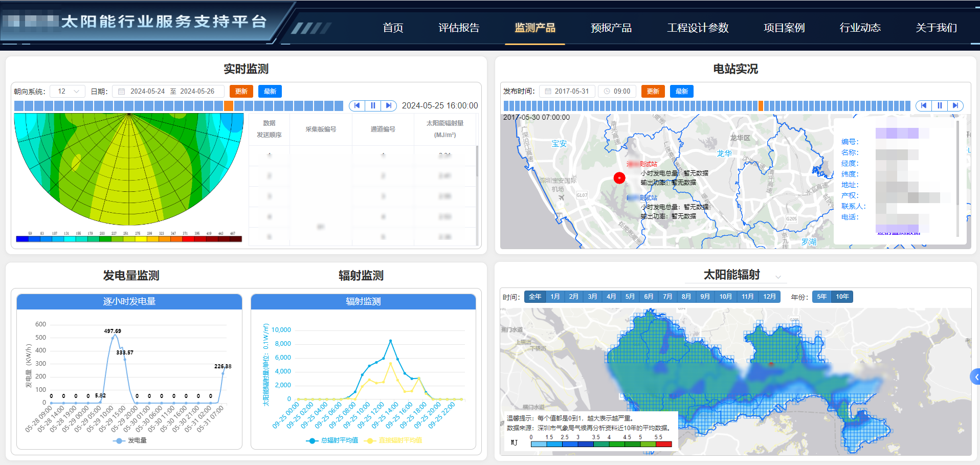Select 7月 month filter
The height and width of the screenshot is (465, 980).
tap(667, 297)
